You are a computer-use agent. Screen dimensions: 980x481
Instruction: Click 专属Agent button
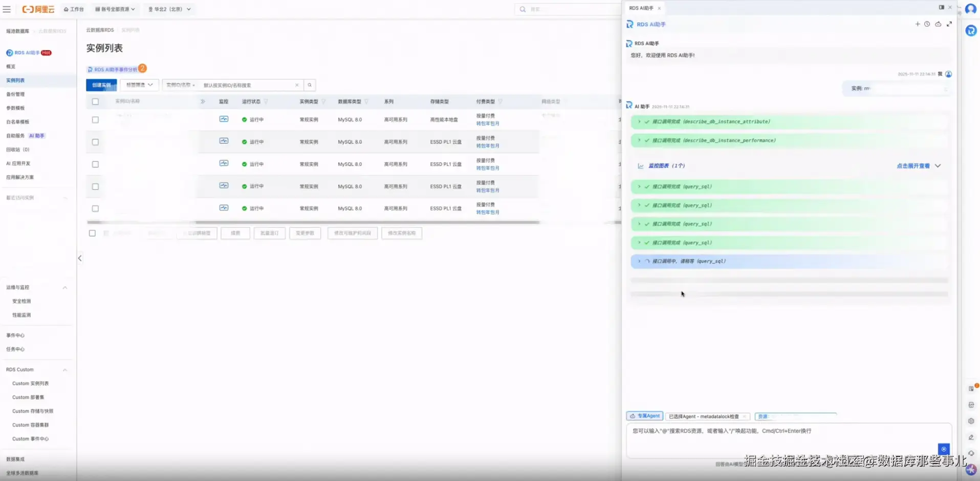pyautogui.click(x=645, y=416)
